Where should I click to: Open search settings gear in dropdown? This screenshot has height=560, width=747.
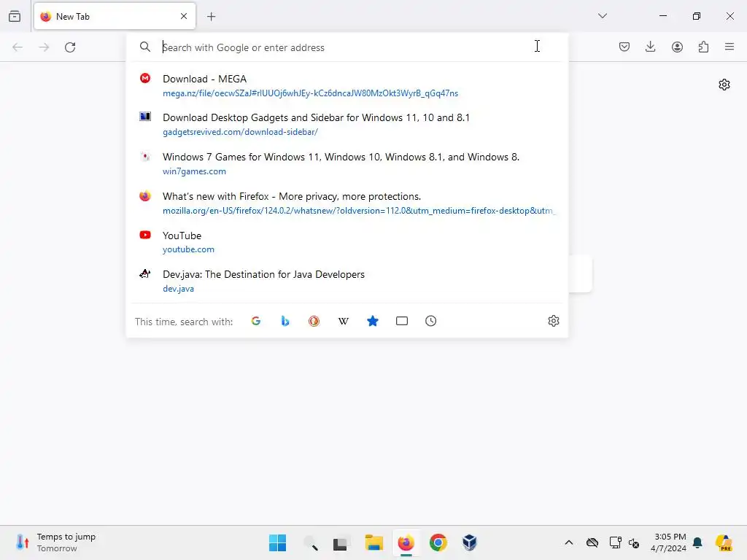coord(553,321)
